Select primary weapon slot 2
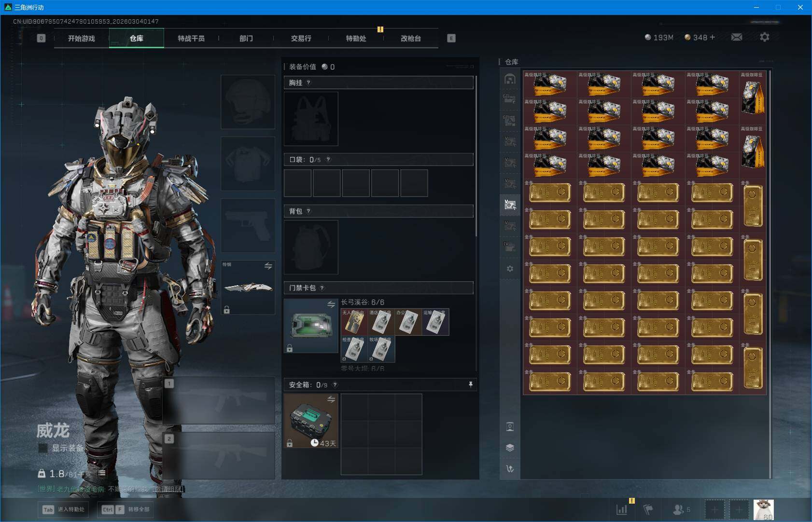 [x=219, y=455]
